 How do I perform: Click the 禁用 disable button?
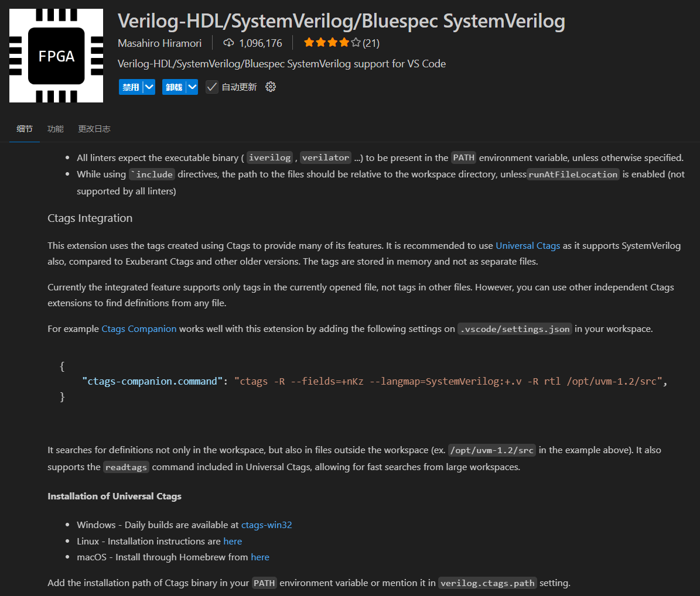131,87
